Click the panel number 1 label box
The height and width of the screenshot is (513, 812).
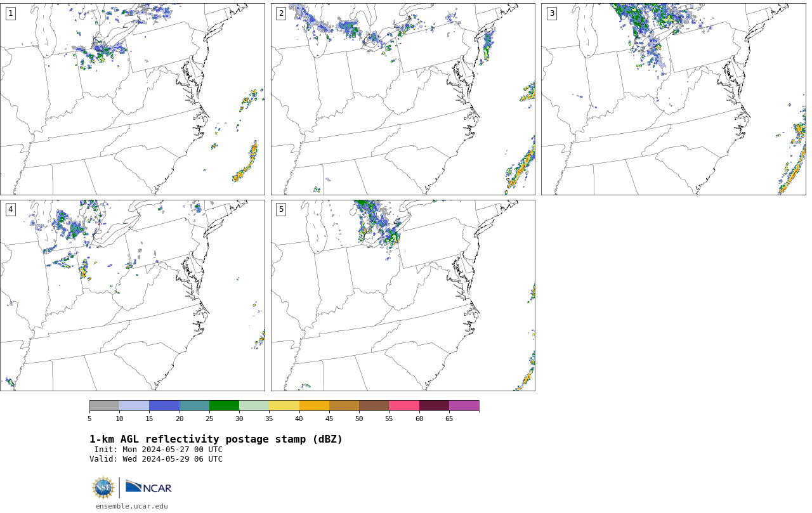pos(10,13)
